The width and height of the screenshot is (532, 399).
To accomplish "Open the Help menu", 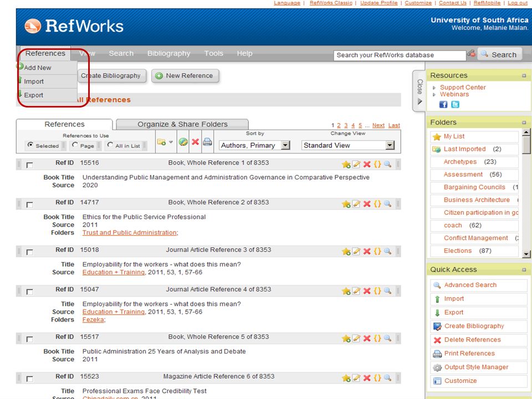I will tap(244, 53).
